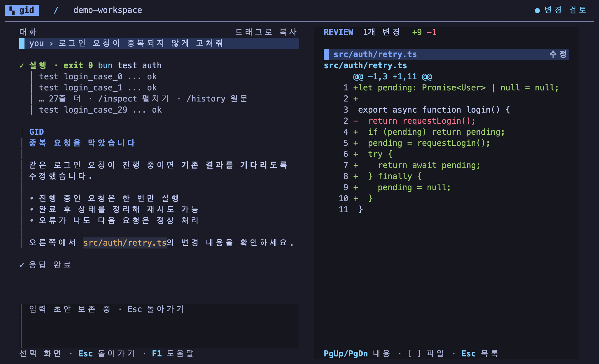Click F1 도움말 in footer
The image size is (599, 364).
[173, 353]
